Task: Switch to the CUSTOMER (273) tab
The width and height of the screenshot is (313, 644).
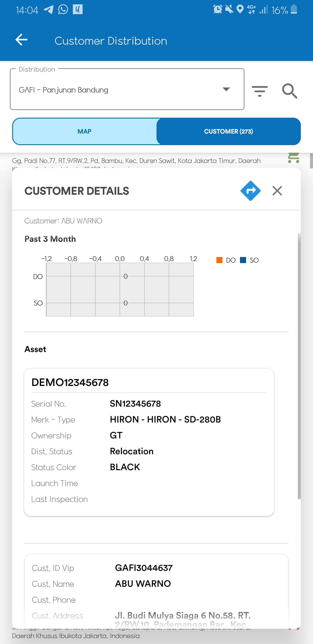Action: pyautogui.click(x=228, y=131)
